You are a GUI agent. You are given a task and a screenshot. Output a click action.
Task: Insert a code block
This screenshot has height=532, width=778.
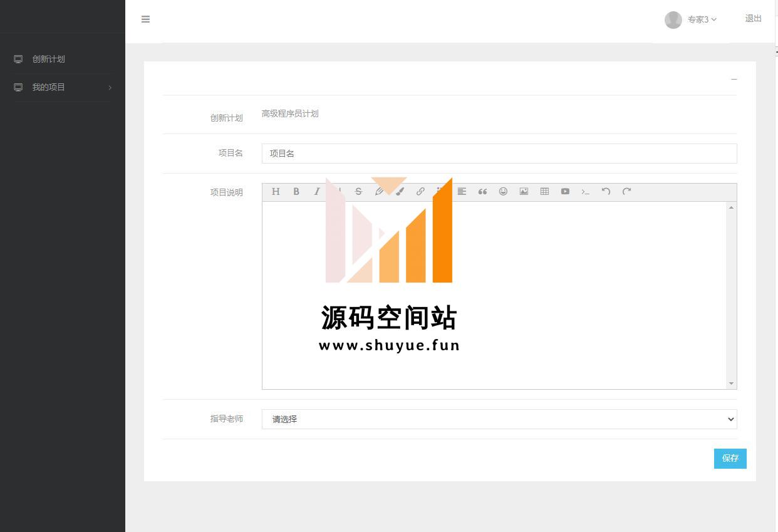pos(586,192)
